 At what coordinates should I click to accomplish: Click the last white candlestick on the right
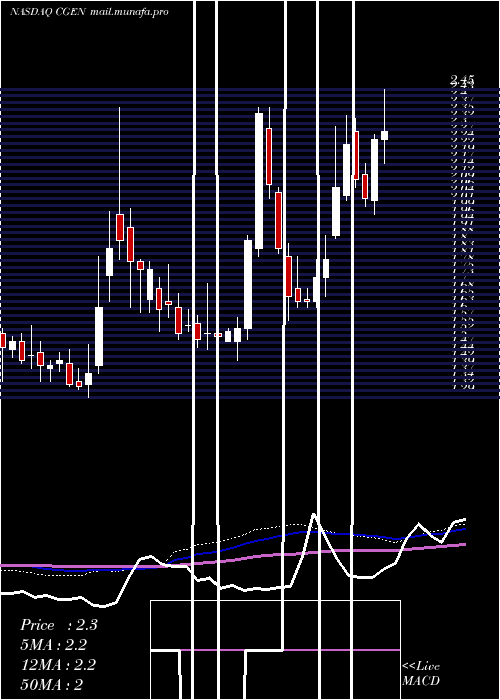(x=384, y=135)
